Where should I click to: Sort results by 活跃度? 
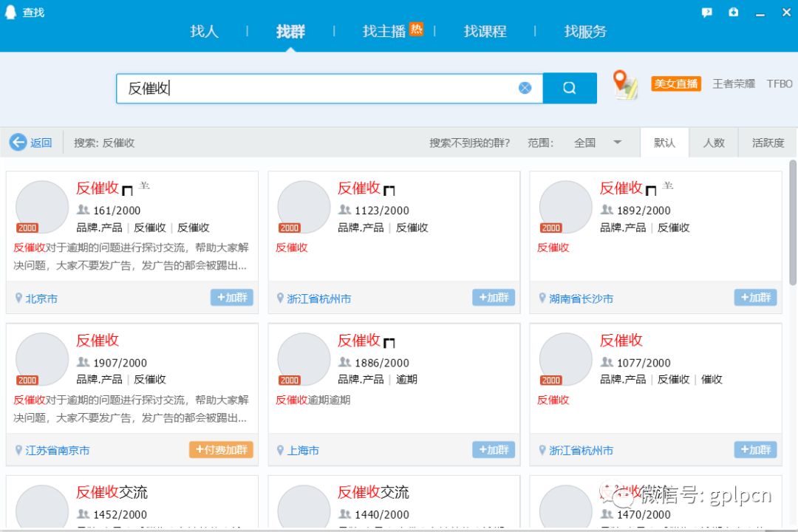pyautogui.click(x=767, y=143)
